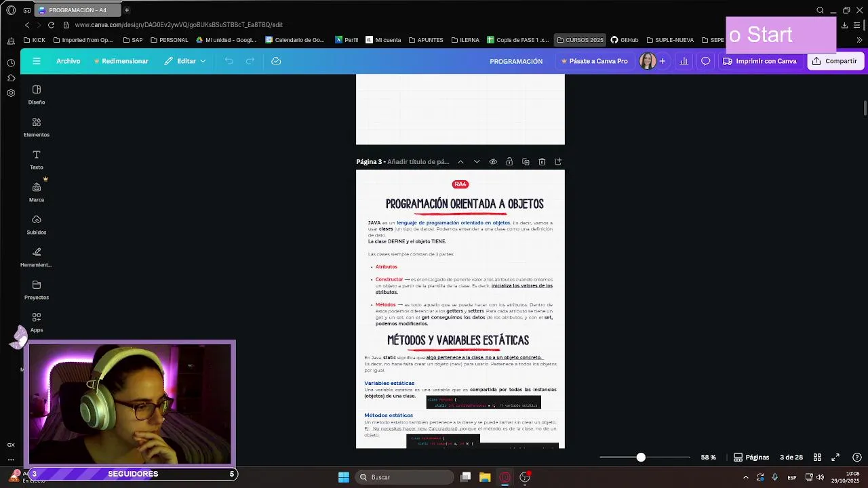Open the user profile avatar
Screen dimensions: 868x488
(647, 61)
